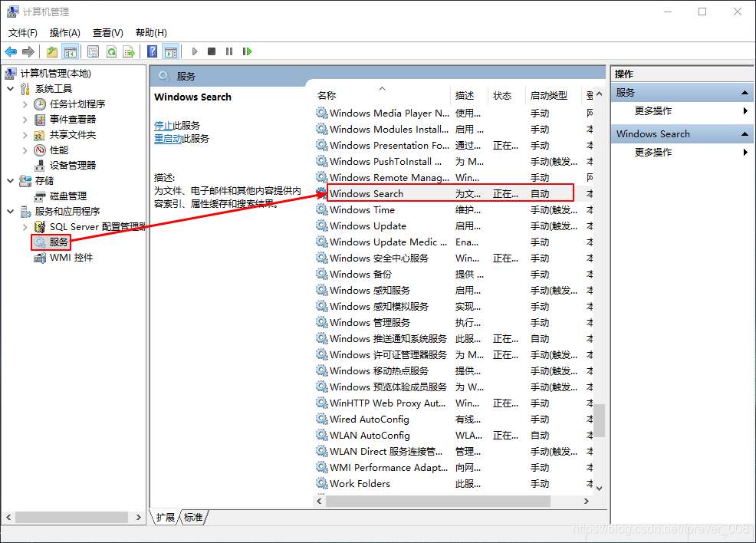Sort by the 名称 column header

(x=382, y=95)
